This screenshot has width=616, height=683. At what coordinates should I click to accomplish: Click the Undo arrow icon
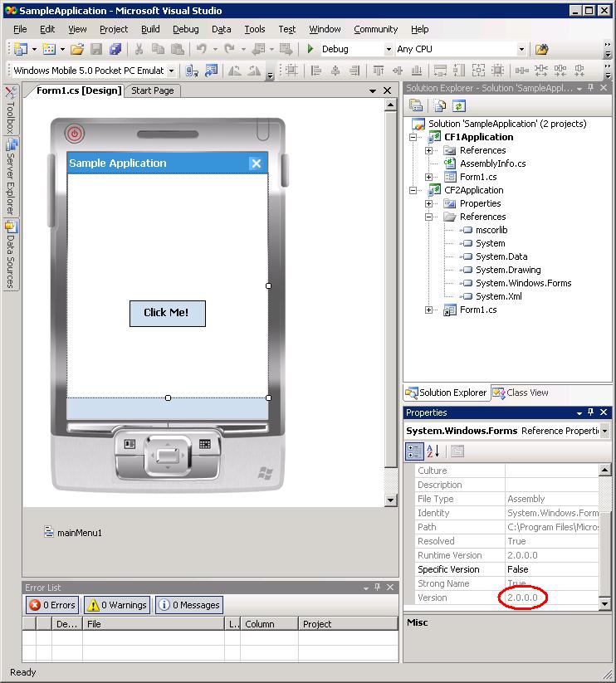point(201,49)
